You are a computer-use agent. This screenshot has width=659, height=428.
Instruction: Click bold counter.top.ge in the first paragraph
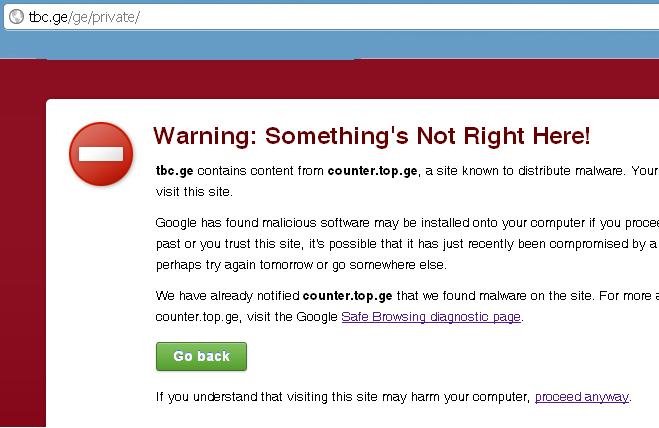[x=373, y=171]
